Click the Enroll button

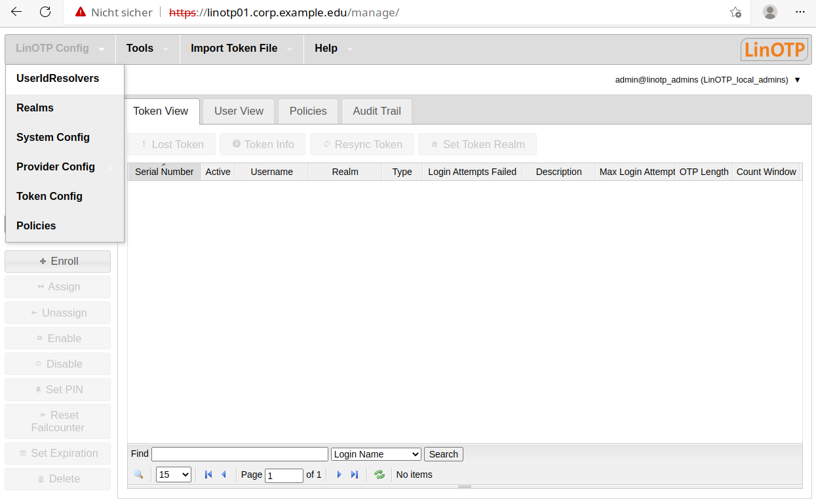point(58,262)
